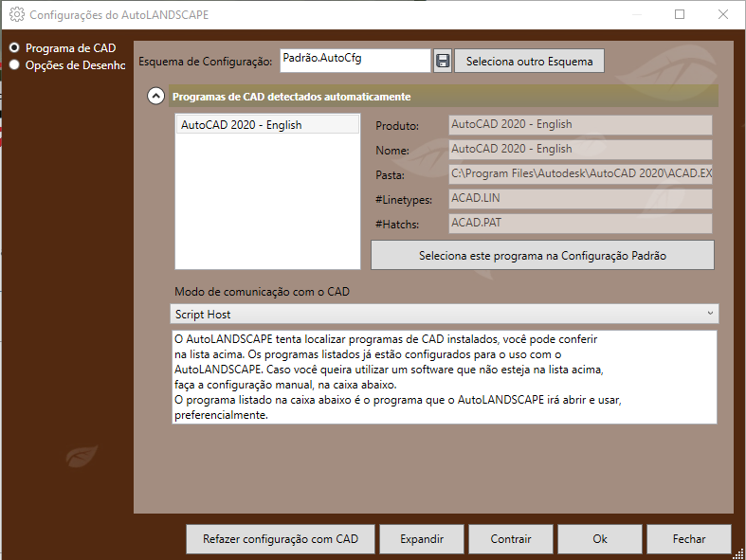Screen dimensions: 746x560
Task: Click the Esquema de Configuração text field
Action: [355, 60]
